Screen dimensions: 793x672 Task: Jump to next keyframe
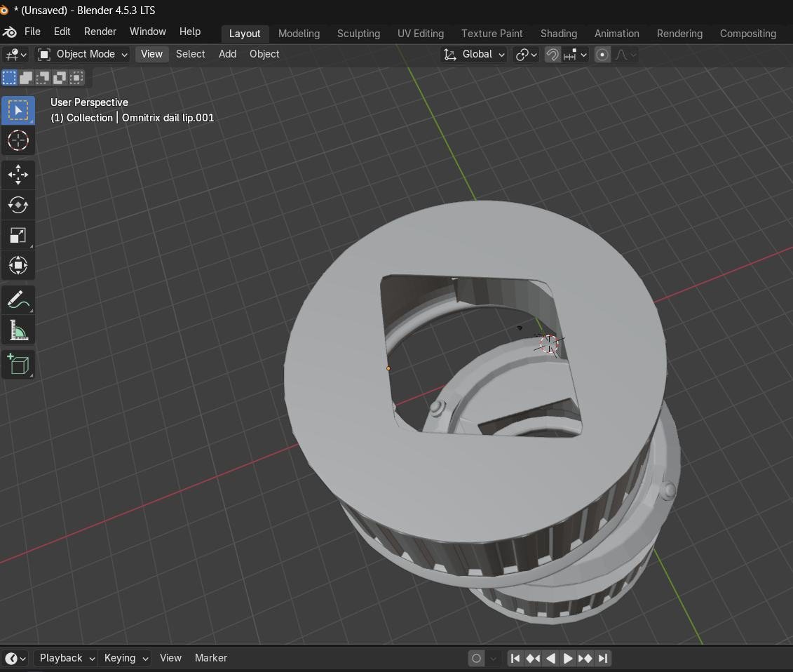[585, 658]
